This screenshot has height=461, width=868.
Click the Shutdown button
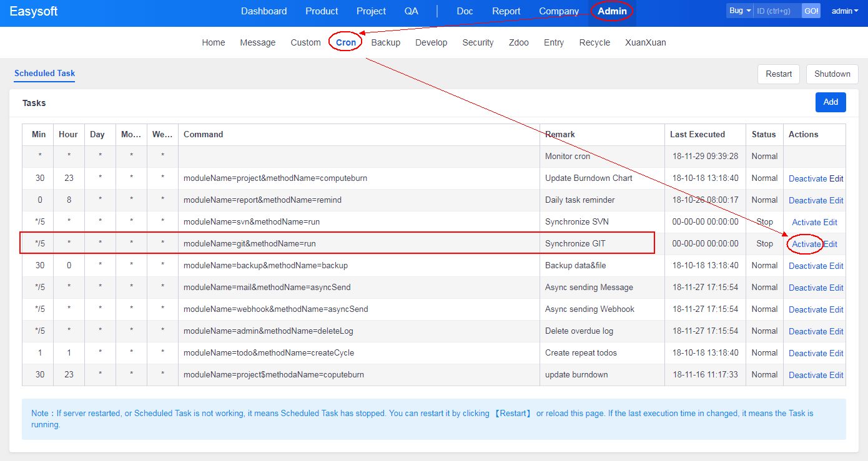click(832, 74)
